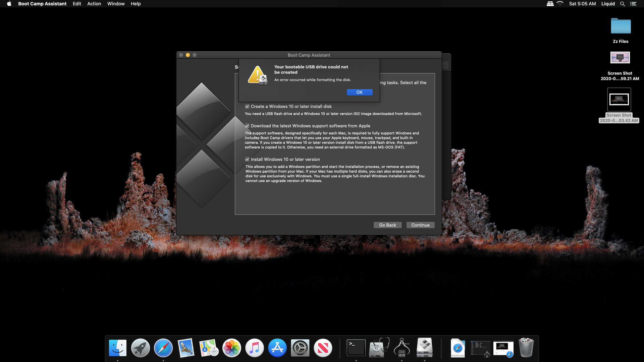The width and height of the screenshot is (644, 362).
Task: Open Boot Camp Assistant in the Dock
Action: [424, 348]
